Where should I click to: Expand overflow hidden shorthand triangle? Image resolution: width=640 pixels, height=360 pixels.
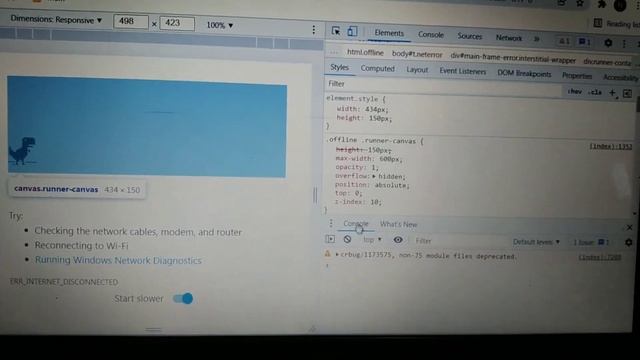pos(373,176)
